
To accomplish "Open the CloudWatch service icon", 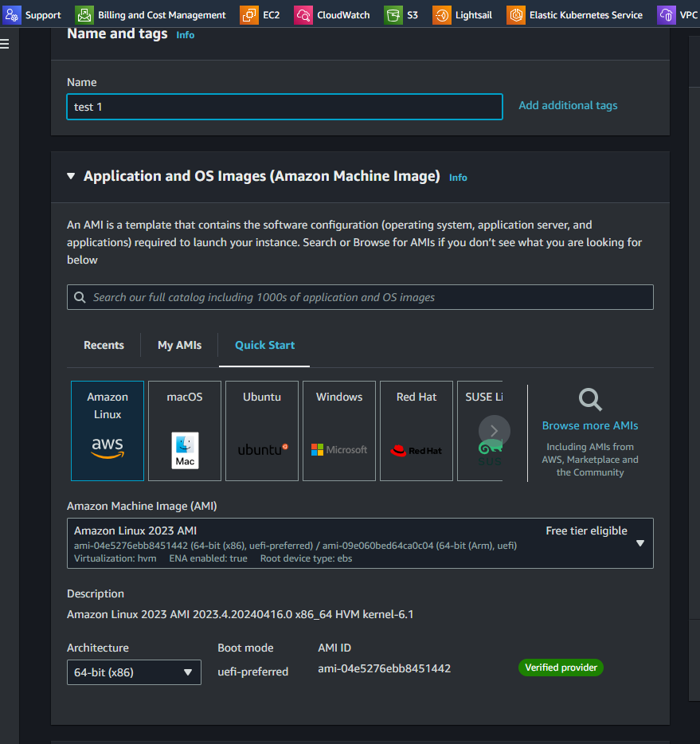I will click(x=303, y=15).
